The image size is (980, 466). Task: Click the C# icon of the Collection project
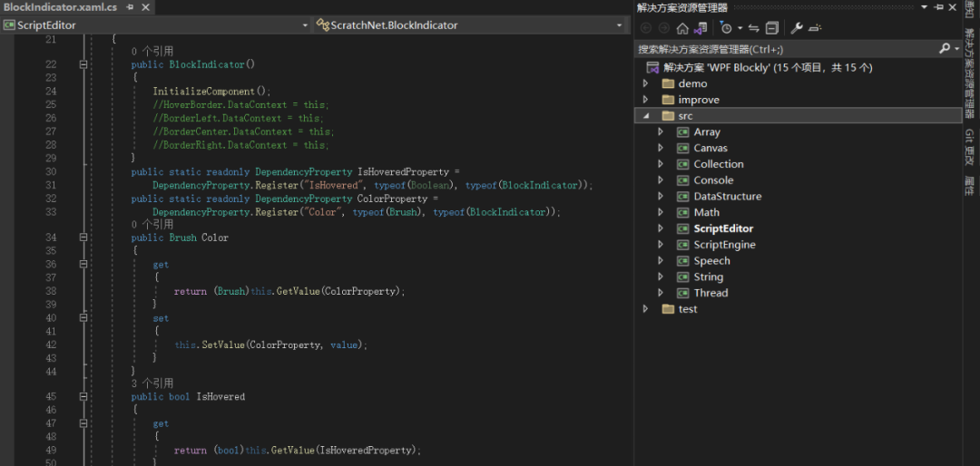[682, 164]
